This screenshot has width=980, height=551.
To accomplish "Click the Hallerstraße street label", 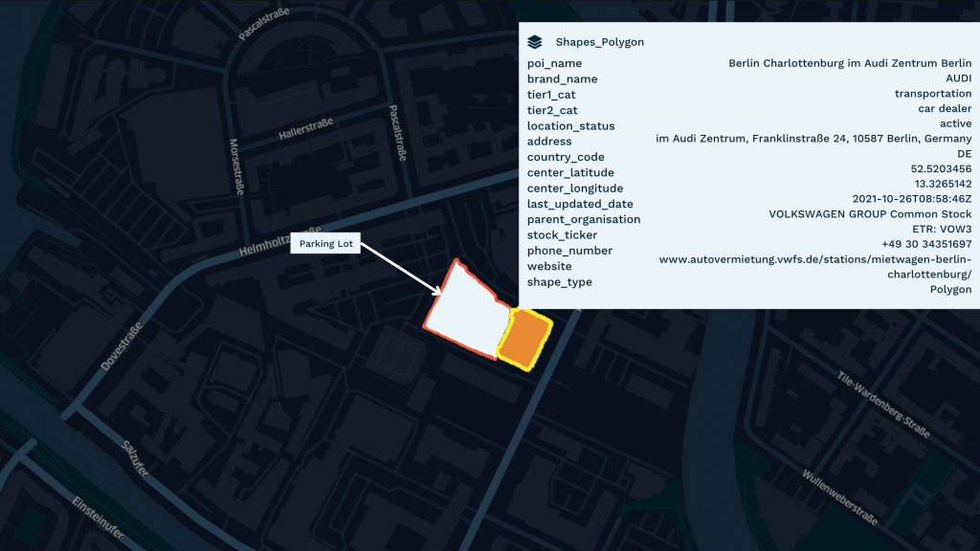I will click(x=305, y=129).
